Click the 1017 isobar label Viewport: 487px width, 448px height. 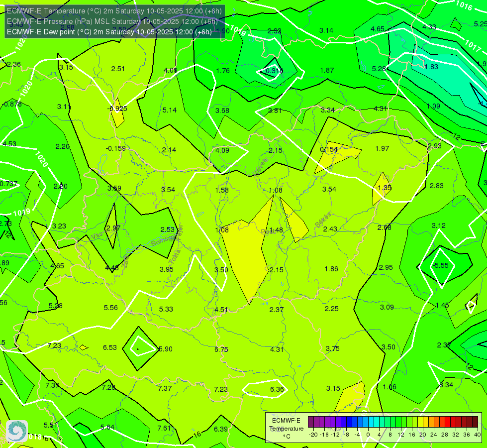pyautogui.click(x=473, y=46)
